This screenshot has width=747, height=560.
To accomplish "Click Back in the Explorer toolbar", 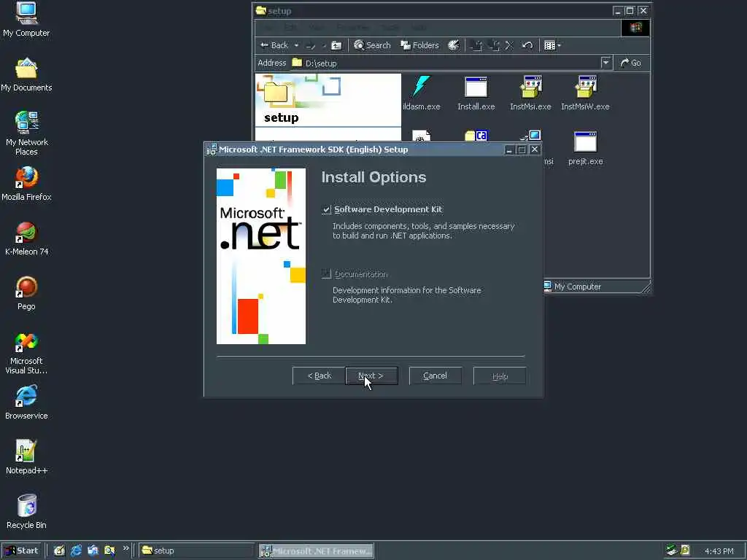I will click(x=274, y=45).
